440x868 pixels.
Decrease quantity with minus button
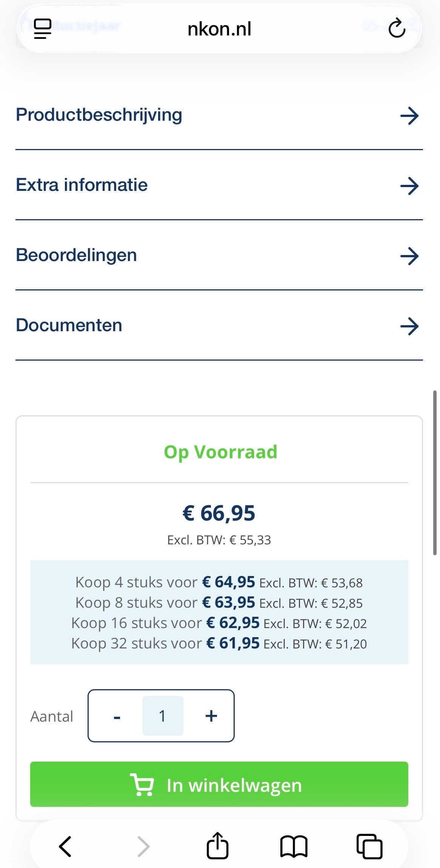(x=117, y=716)
